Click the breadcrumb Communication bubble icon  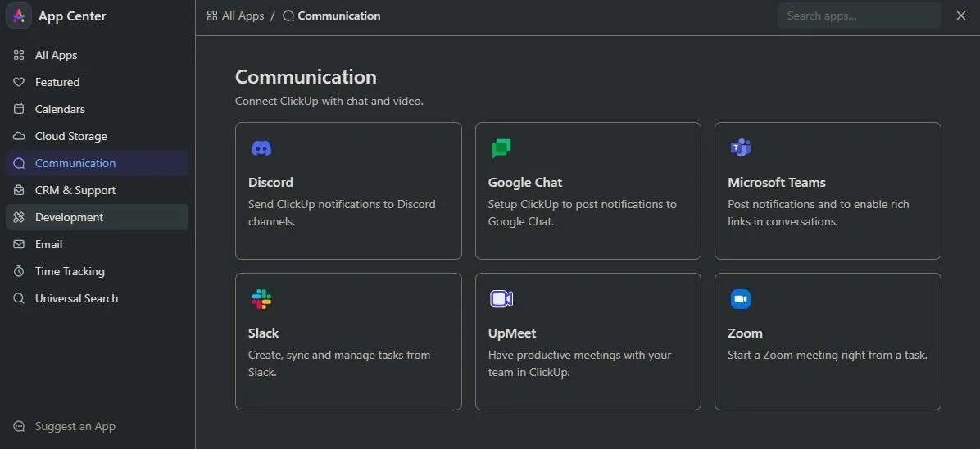pyautogui.click(x=288, y=16)
